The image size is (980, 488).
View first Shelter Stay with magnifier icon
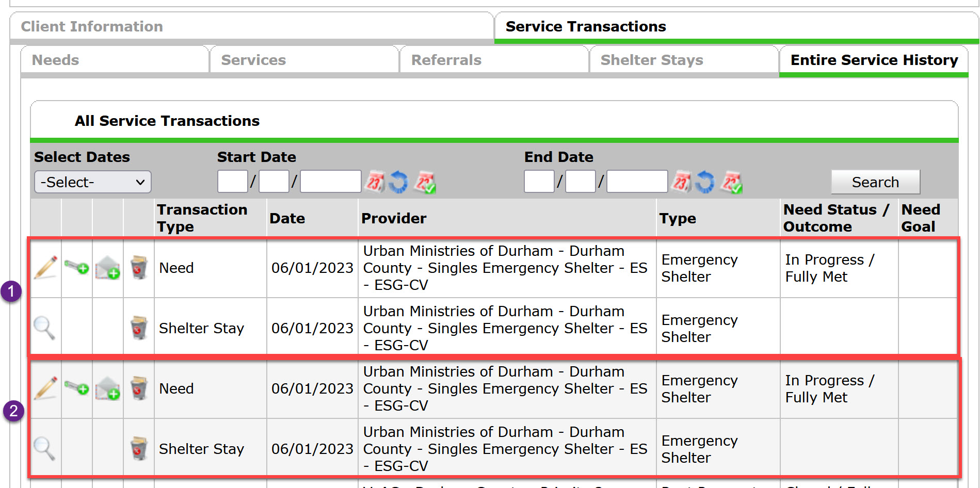coord(44,328)
